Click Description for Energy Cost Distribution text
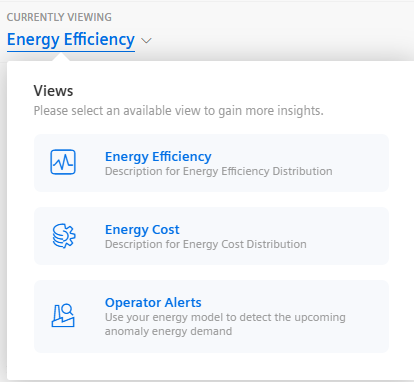This screenshot has height=382, width=414. point(206,244)
